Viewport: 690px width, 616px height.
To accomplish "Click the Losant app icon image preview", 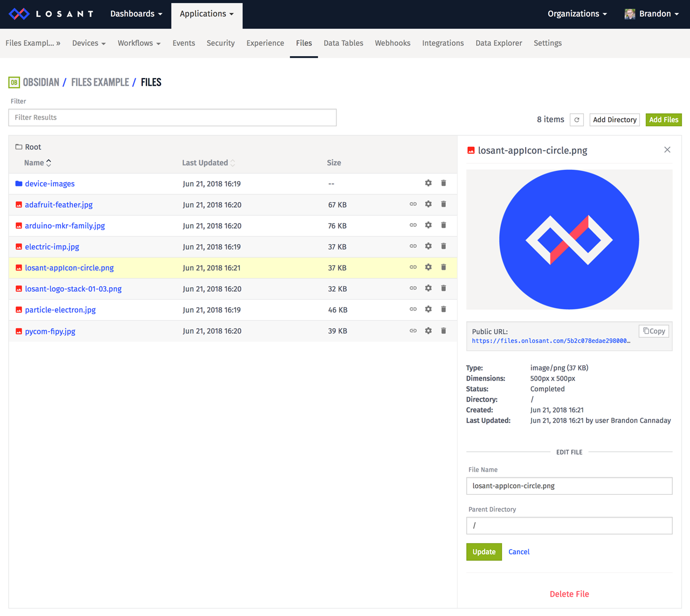I will [x=569, y=240].
